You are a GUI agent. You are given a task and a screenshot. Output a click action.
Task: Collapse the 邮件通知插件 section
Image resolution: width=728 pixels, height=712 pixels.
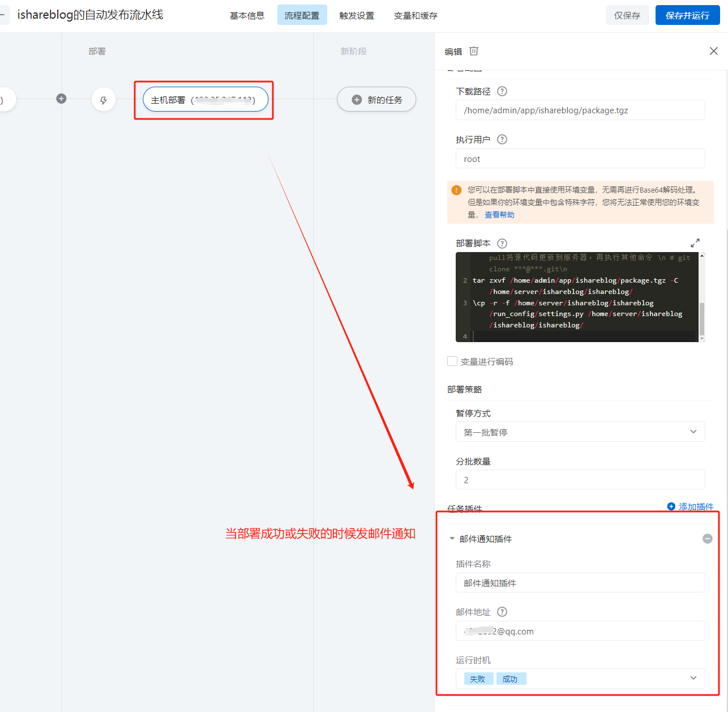point(452,539)
